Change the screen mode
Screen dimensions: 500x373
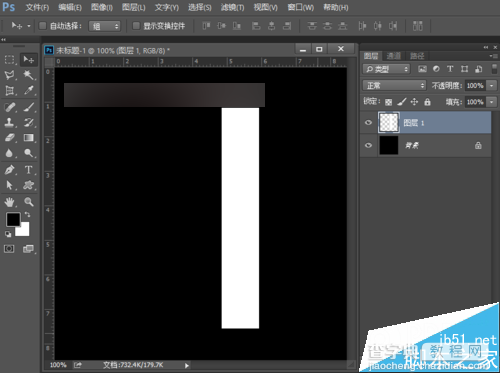click(x=29, y=249)
